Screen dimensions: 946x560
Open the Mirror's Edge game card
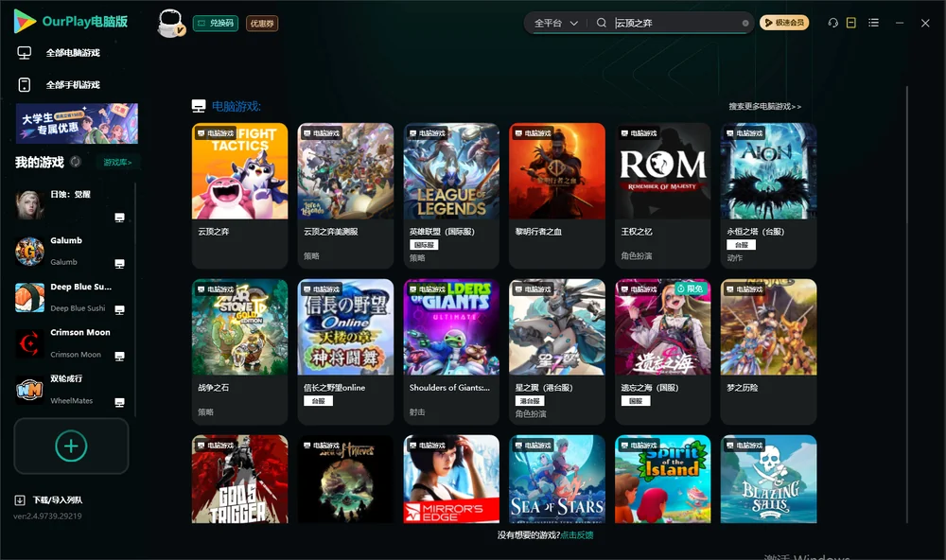(451, 480)
